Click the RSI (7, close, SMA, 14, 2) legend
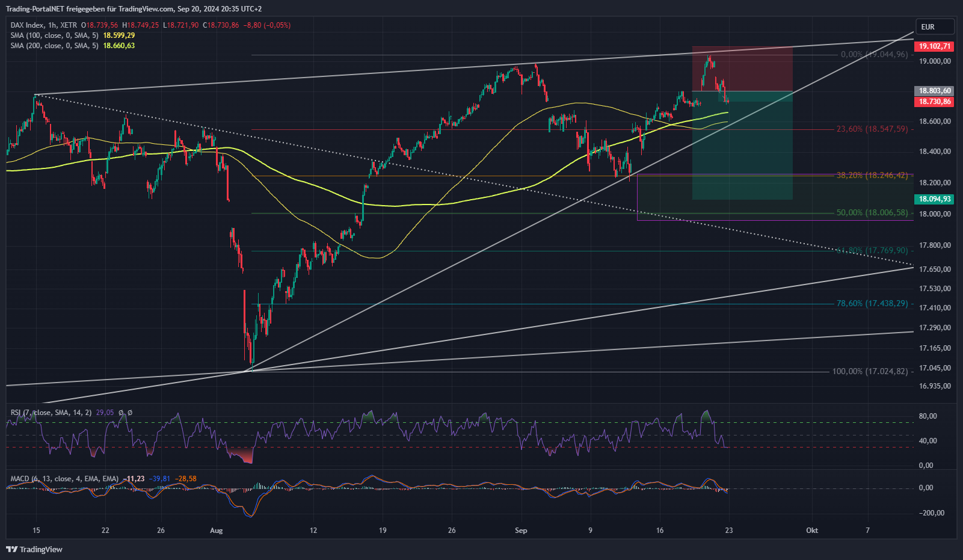963x560 pixels. click(x=51, y=413)
